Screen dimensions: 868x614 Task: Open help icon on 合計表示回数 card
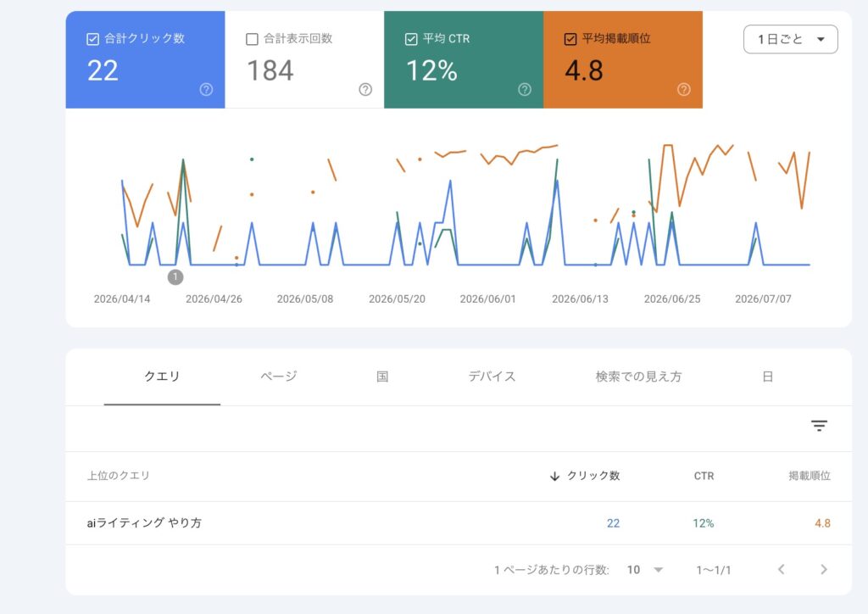click(365, 90)
